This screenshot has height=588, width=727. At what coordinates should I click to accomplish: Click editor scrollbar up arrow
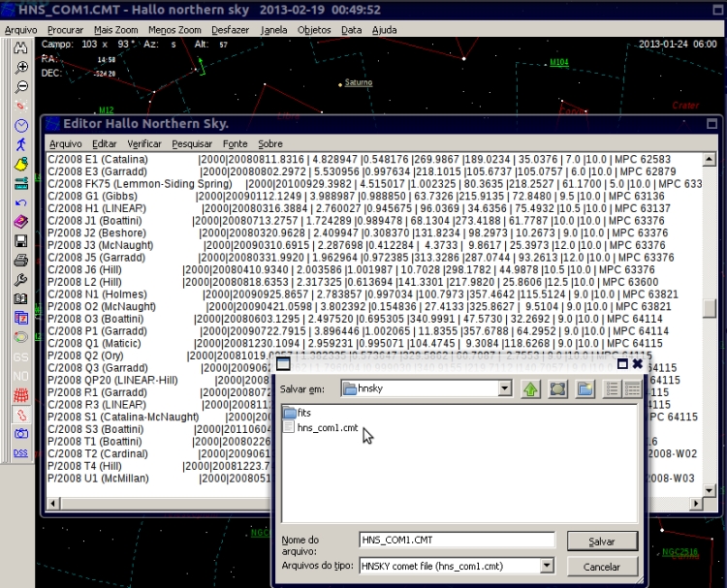[x=709, y=160]
